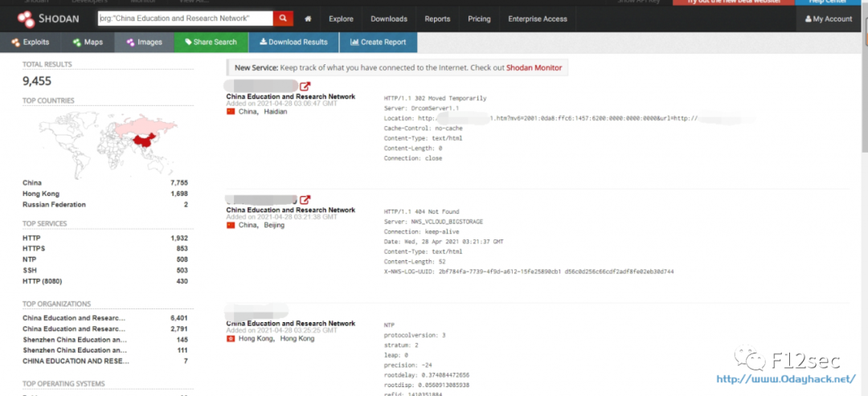This screenshot has height=396, width=868.
Task: Open the Shodan Monitor link
Action: pyautogui.click(x=534, y=68)
